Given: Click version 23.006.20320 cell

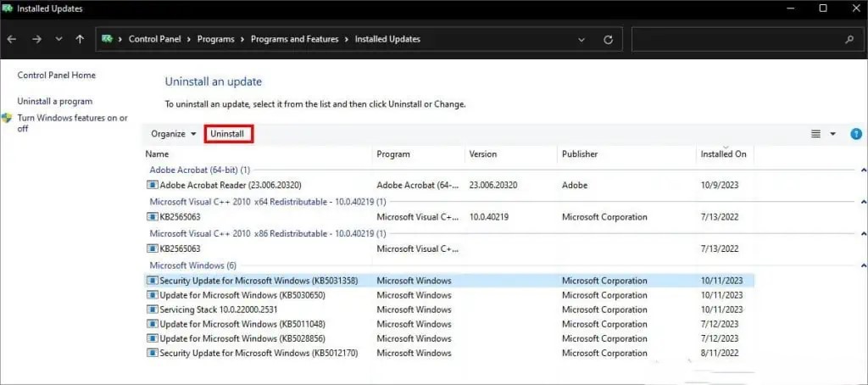Looking at the screenshot, I should pos(493,185).
